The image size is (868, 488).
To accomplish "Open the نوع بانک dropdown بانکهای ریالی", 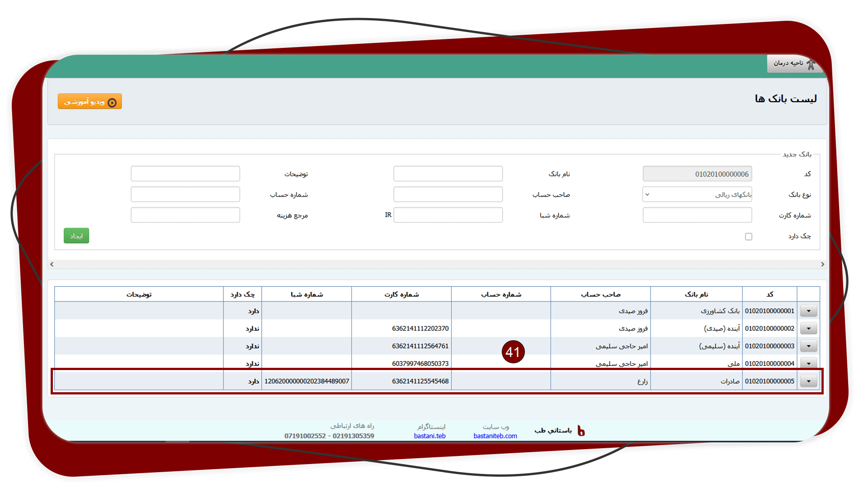I will [697, 195].
